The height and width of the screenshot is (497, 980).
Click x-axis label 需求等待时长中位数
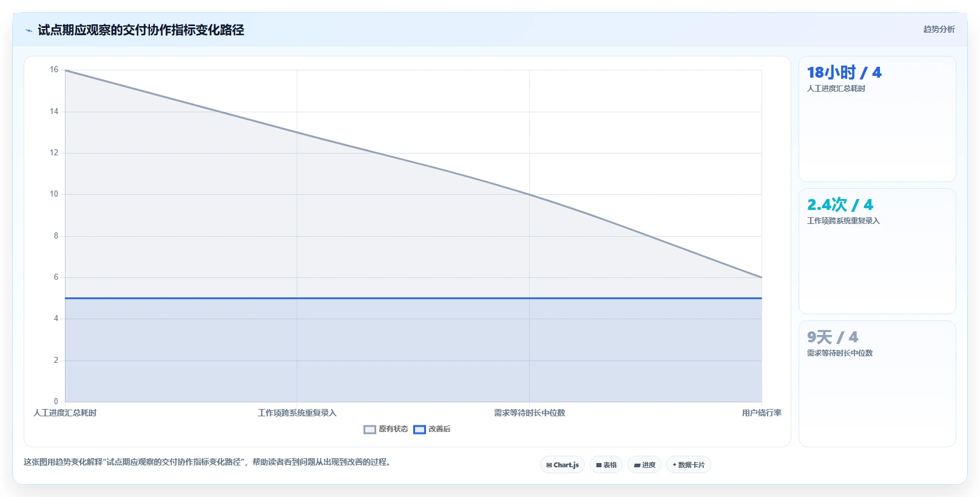pos(529,413)
